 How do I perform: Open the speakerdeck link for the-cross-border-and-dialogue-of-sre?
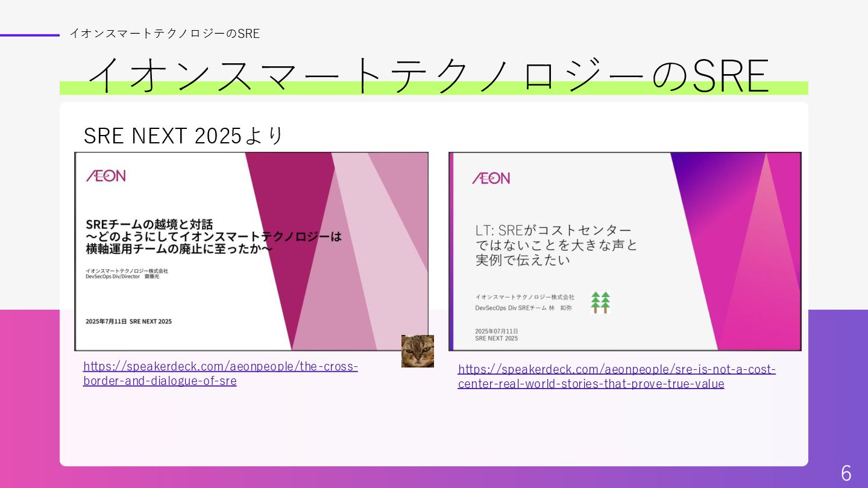pyautogui.click(x=221, y=374)
